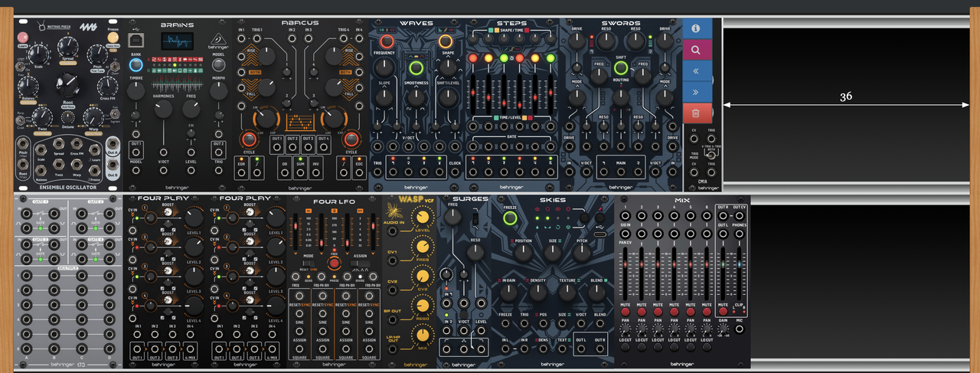Click the OUT L jack on Skies
The height and width of the screenshot is (373, 980).
point(581,348)
